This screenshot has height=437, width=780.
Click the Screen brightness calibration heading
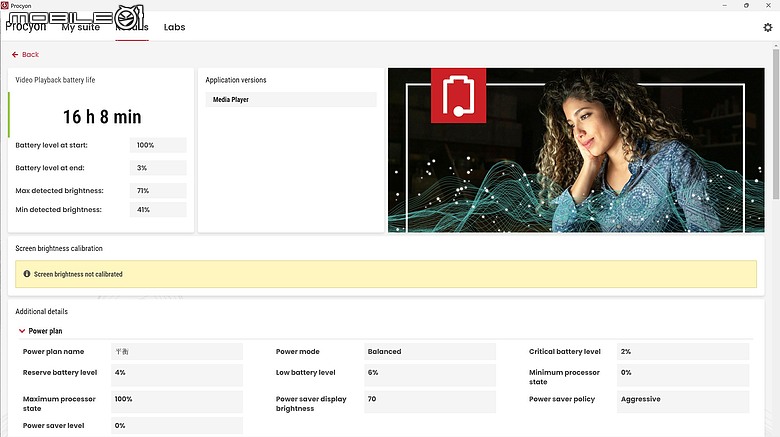[59, 248]
